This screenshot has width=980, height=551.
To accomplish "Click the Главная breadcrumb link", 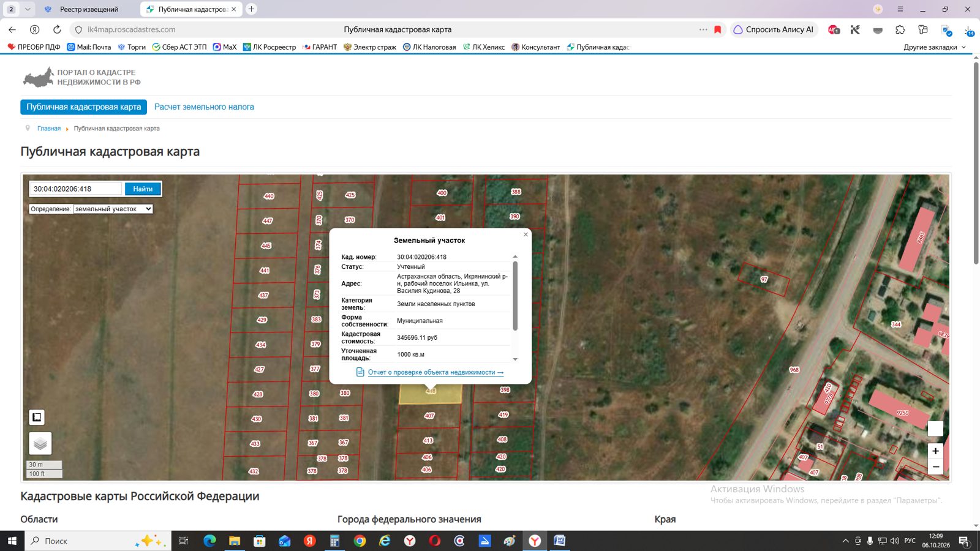I will (x=49, y=129).
